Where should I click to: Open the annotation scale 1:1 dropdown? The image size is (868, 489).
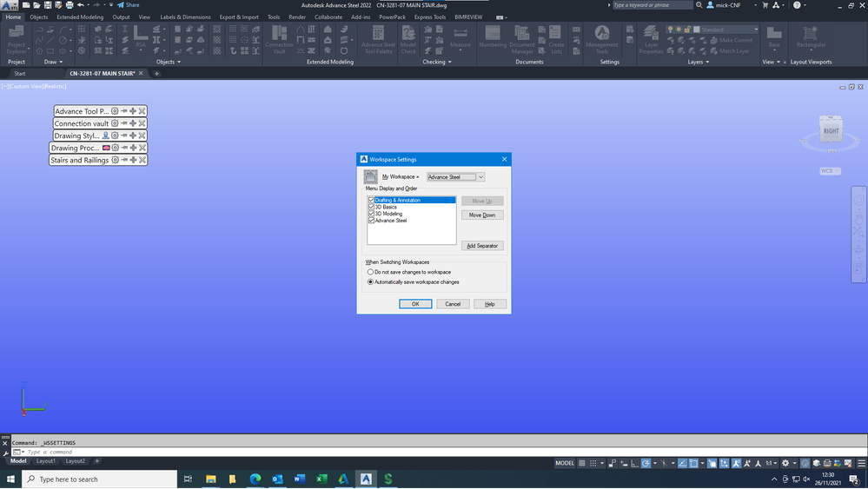(x=771, y=463)
